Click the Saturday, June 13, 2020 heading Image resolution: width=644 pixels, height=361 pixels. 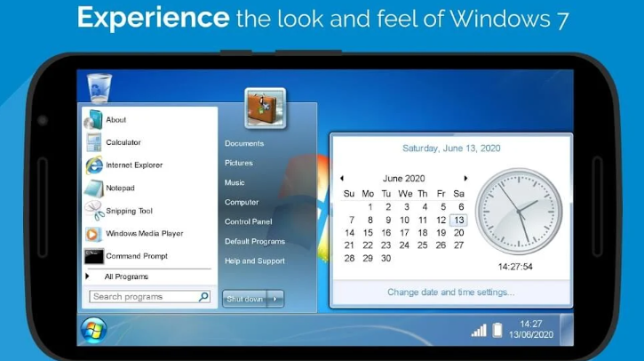[x=451, y=148]
